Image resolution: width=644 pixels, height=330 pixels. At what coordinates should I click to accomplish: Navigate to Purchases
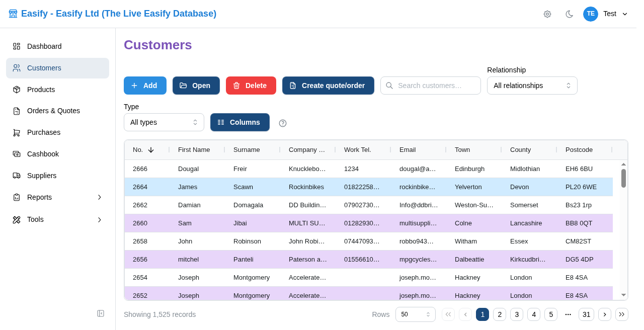click(57, 132)
